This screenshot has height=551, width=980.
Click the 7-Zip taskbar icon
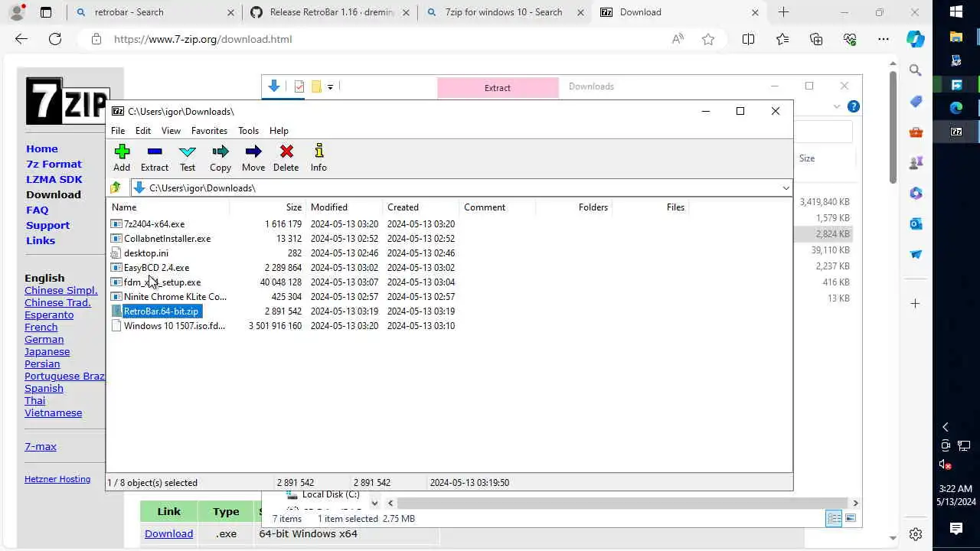click(x=956, y=131)
